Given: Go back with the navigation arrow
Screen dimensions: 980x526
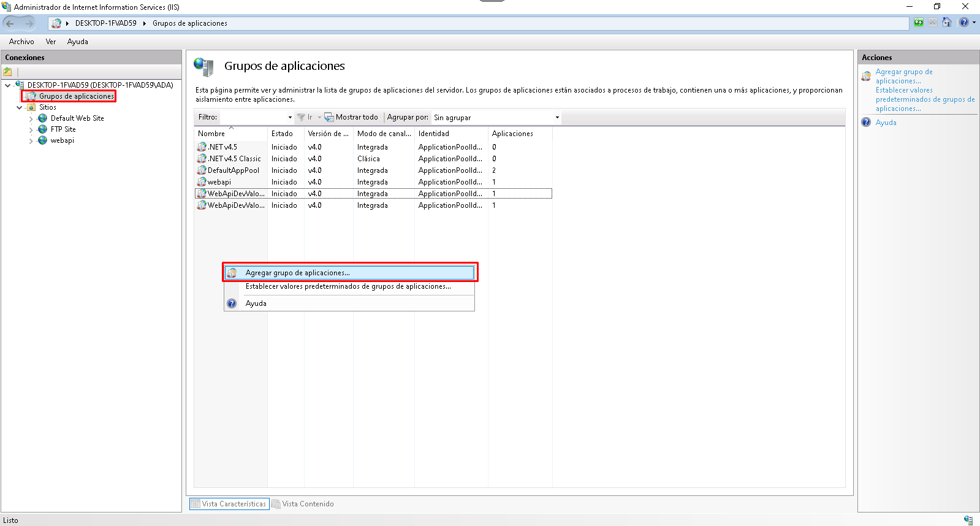Looking at the screenshot, I should (x=10, y=23).
